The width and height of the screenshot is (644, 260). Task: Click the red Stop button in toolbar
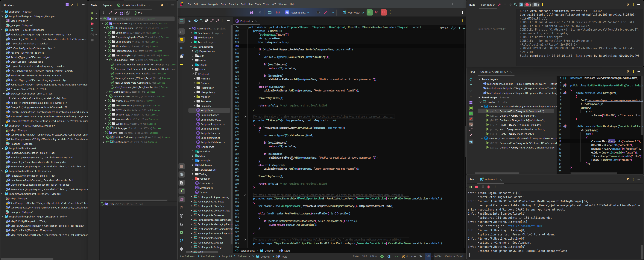pos(384,13)
